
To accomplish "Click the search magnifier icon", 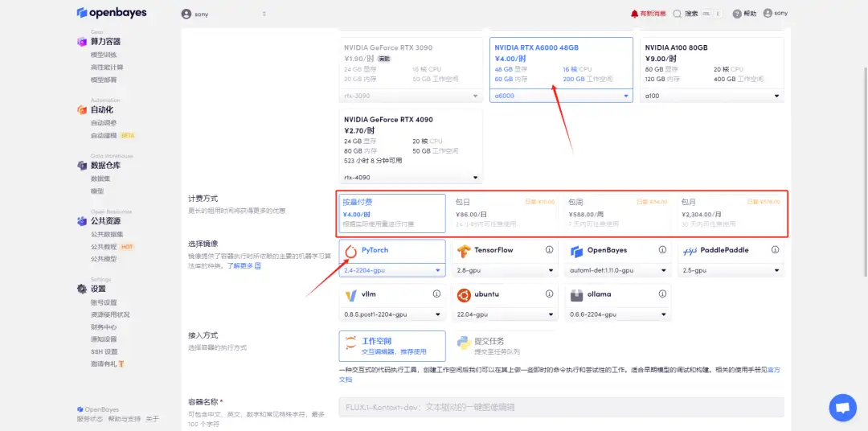I will pyautogui.click(x=677, y=14).
